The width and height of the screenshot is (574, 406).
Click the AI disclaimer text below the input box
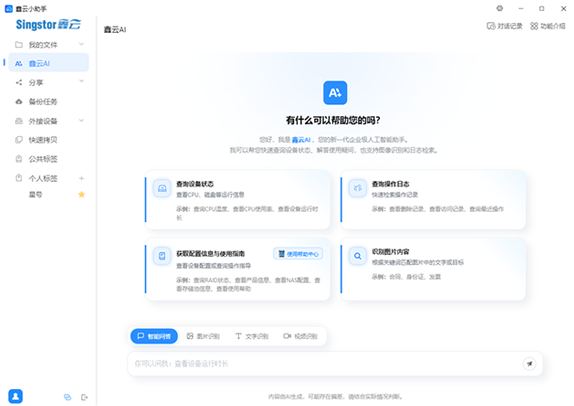coord(335,396)
